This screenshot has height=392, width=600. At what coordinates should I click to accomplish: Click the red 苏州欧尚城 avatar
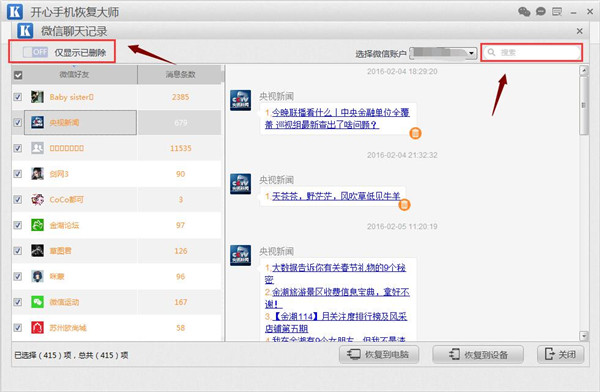(37, 328)
